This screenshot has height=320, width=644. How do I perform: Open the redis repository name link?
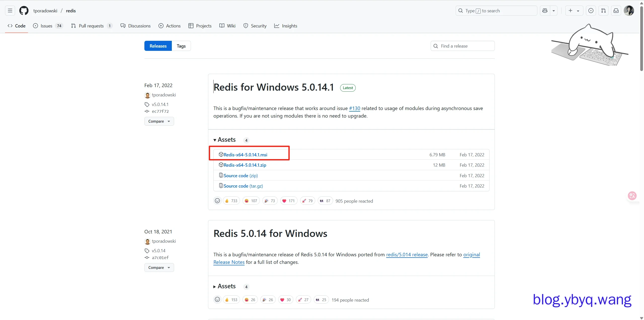(71, 11)
